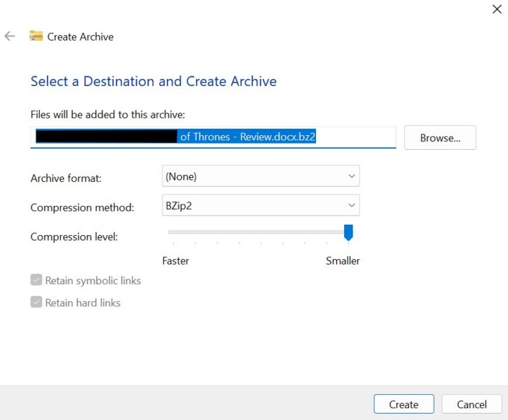Click the chevron arrow on the BZip2 combo box
The height and width of the screenshot is (420, 508).
click(352, 206)
